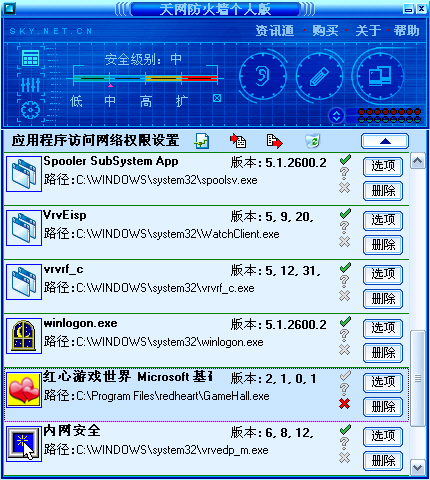Click the 应用程序访问网络权限设置 heading
The image size is (430, 480).
[96, 141]
